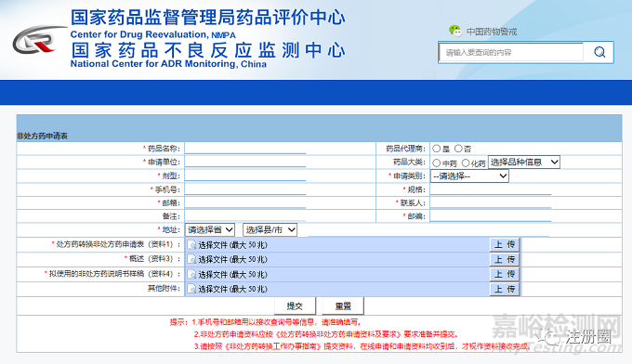Screen dimensions: 632x364
Task: Click the WeChat 中国药物警戒 icon
Action: 455,31
